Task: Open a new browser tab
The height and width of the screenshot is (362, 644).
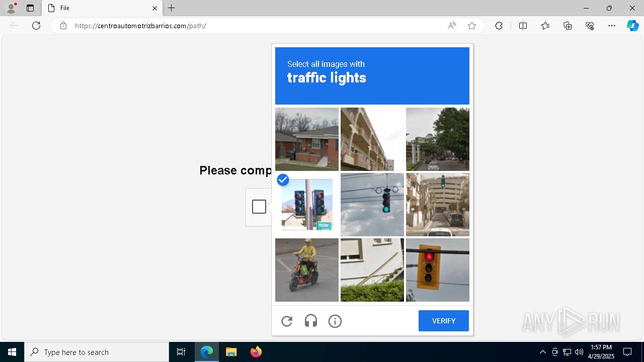Action: 172,8
